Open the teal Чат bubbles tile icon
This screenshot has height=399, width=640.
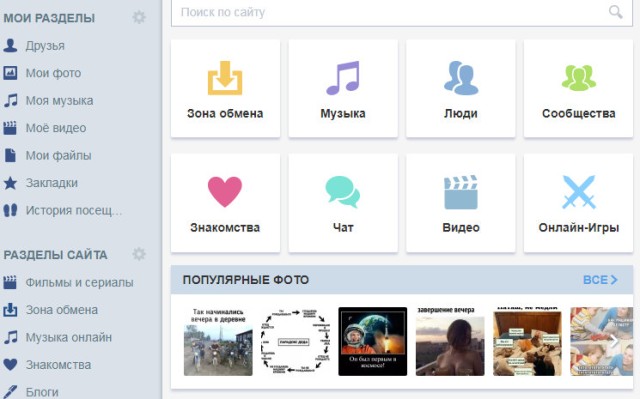(x=343, y=192)
